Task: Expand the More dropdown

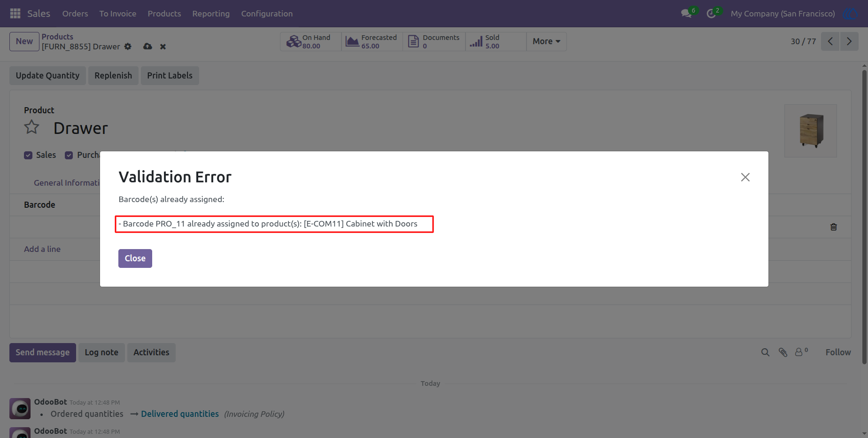Action: click(x=546, y=41)
